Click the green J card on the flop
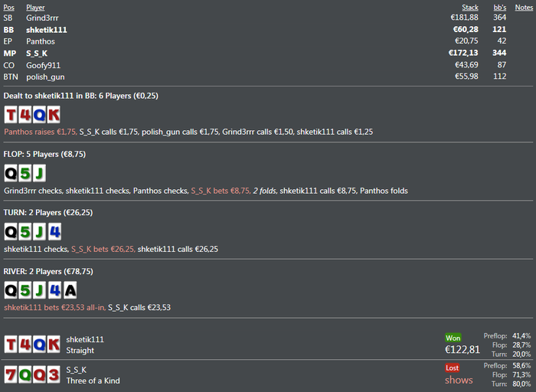Viewport: 536px width, 392px height. (x=39, y=173)
